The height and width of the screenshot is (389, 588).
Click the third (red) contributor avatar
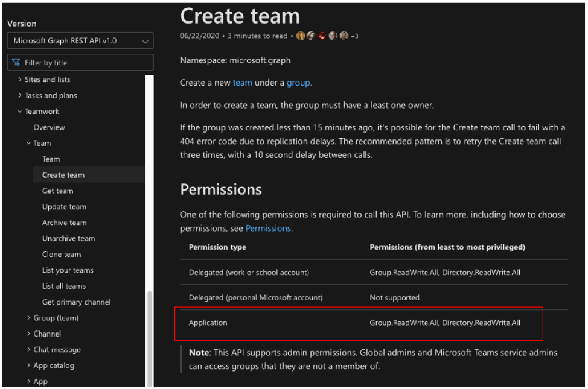click(x=322, y=36)
